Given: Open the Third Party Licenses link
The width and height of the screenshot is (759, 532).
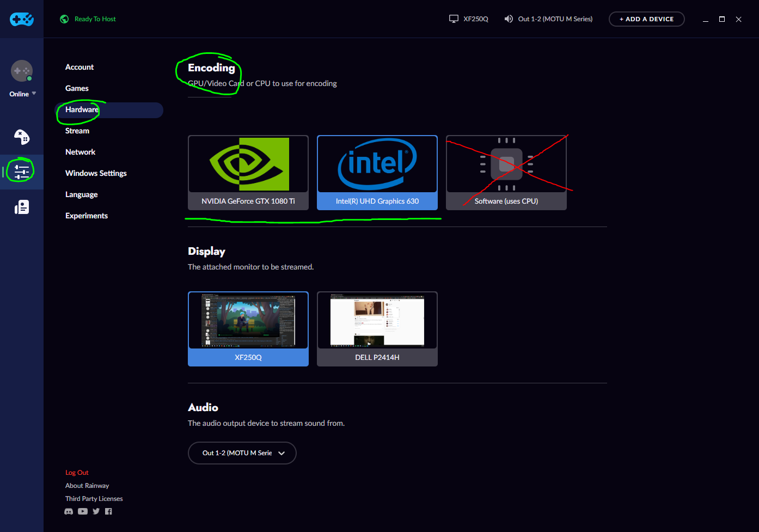Looking at the screenshot, I should coord(94,499).
